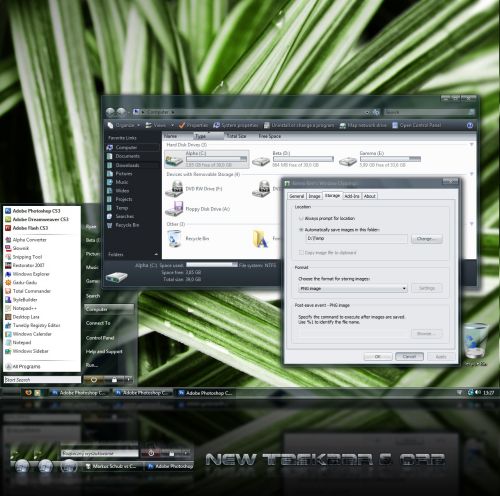Open the Add-Ins tab

point(352,196)
